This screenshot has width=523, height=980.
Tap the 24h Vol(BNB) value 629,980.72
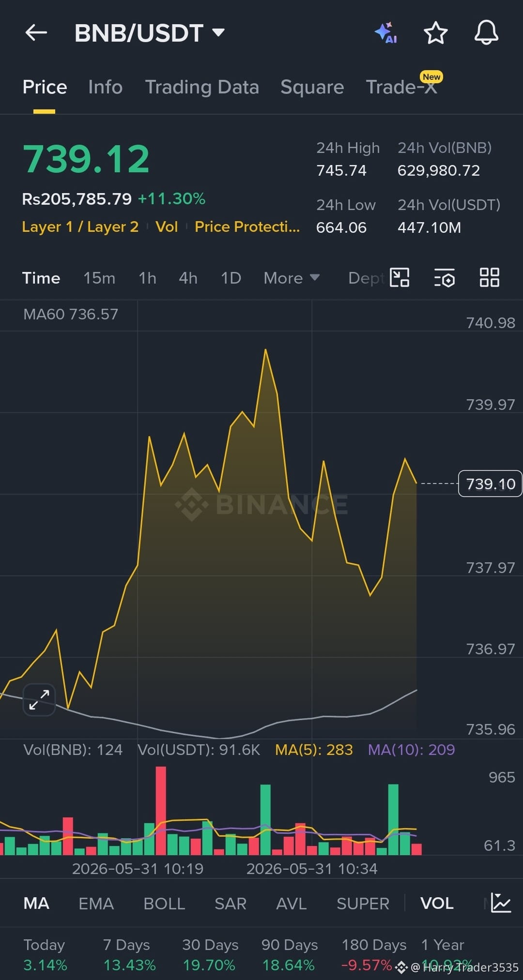(439, 170)
